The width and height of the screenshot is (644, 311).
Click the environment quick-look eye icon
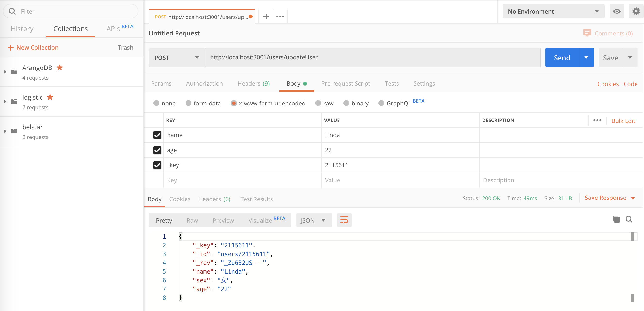(617, 11)
